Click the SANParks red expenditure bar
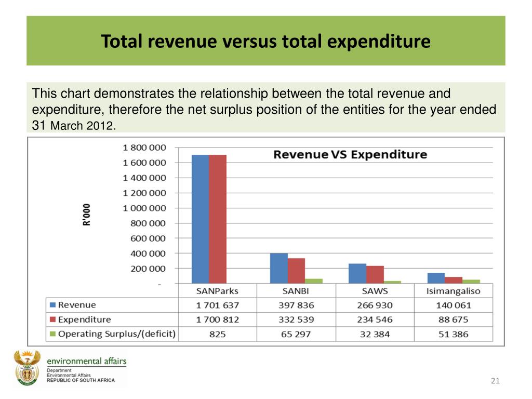Viewport: 532px width, 399px height. pos(218,219)
